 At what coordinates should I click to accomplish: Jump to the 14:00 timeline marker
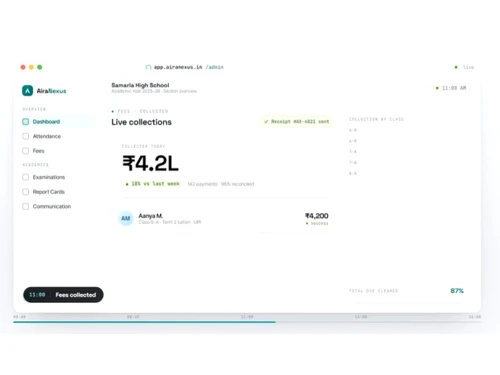tap(361, 317)
